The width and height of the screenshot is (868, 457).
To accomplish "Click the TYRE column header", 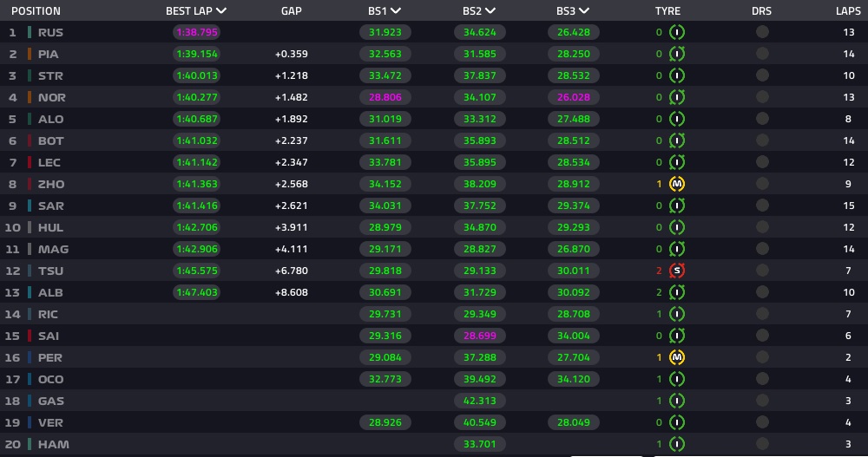I will point(667,11).
